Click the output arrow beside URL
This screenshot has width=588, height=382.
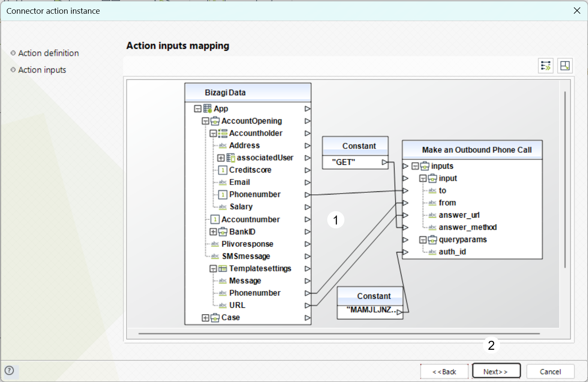click(x=307, y=305)
